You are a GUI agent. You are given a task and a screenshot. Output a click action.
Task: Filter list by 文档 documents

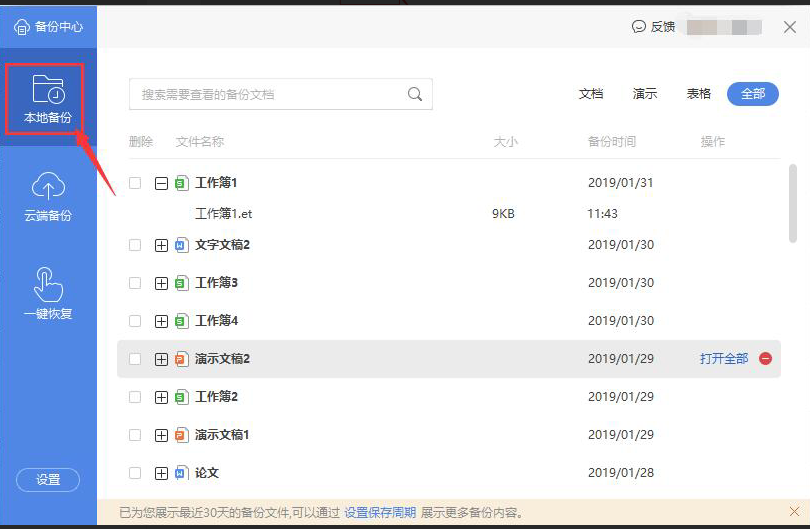[591, 94]
